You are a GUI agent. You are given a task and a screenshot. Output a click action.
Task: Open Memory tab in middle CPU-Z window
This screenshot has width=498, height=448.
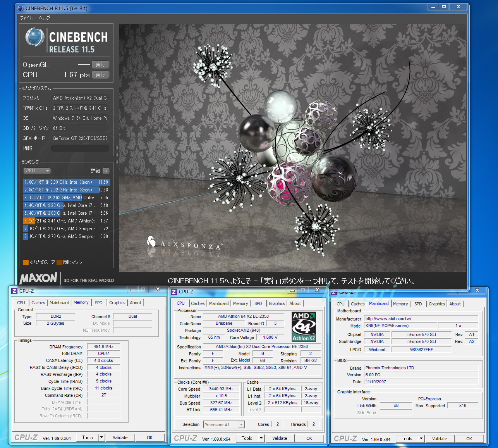pos(240,303)
